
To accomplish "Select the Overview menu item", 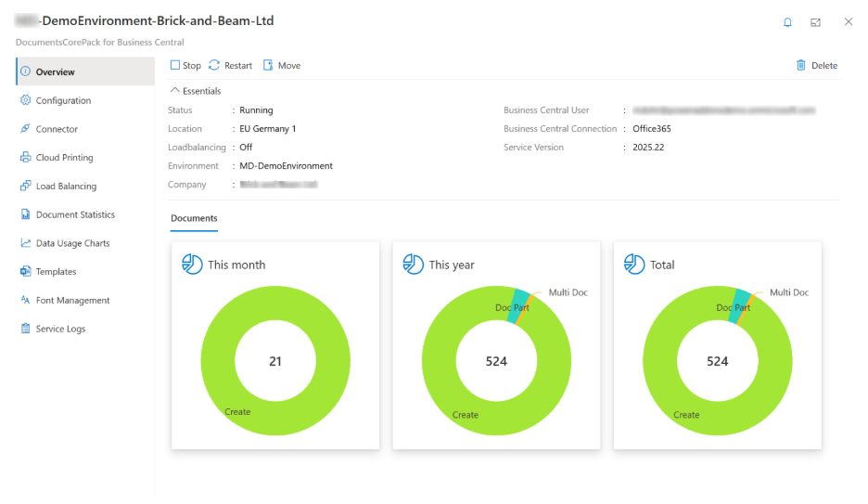I will 85,71.
